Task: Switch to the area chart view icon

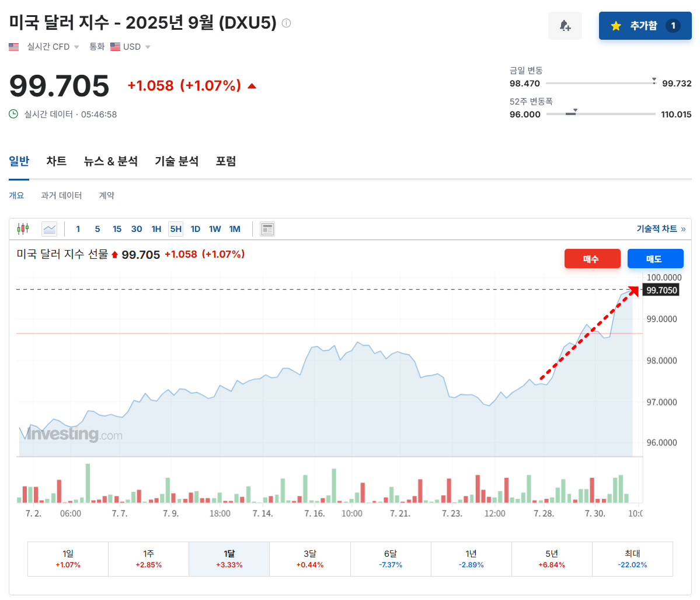Action: 49,228
